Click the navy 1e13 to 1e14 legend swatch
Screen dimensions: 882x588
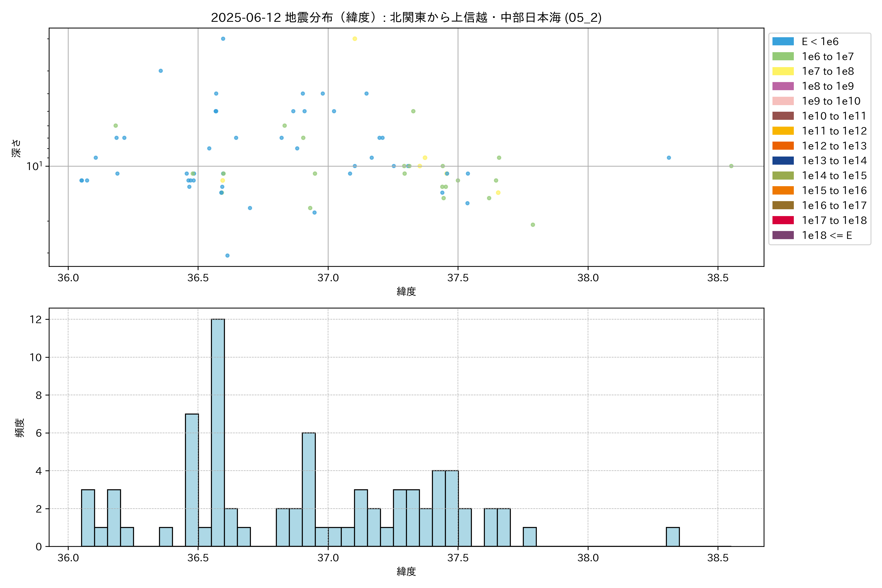(783, 160)
